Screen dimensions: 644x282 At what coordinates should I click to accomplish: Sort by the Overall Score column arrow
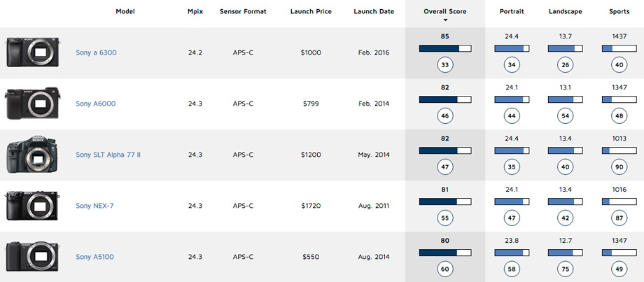click(444, 20)
